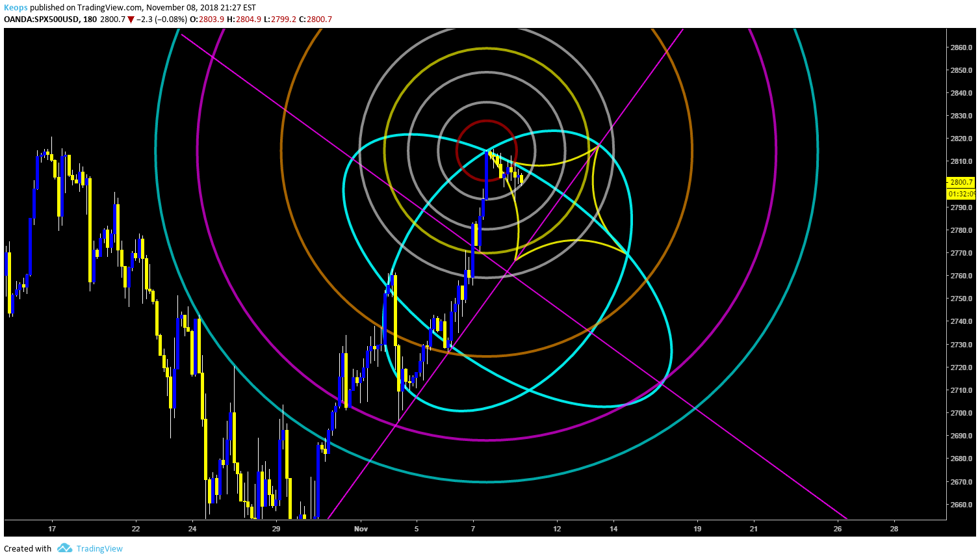The width and height of the screenshot is (980, 560).
Task: Click the 28 date on time axis
Action: (x=894, y=529)
